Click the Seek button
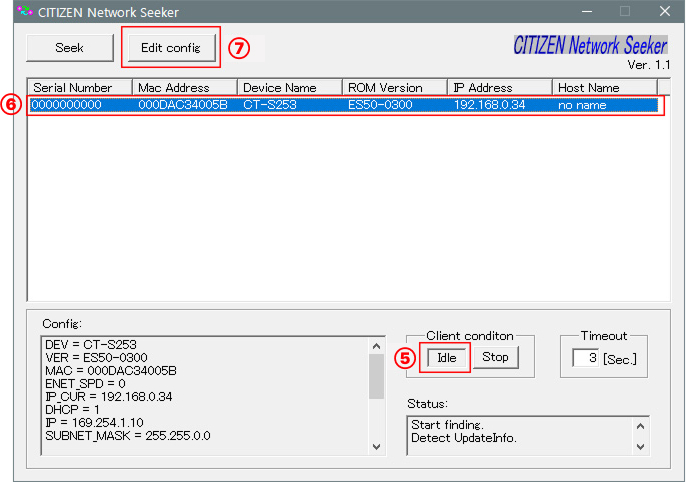Viewport: 686px width, 482px height. click(69, 47)
